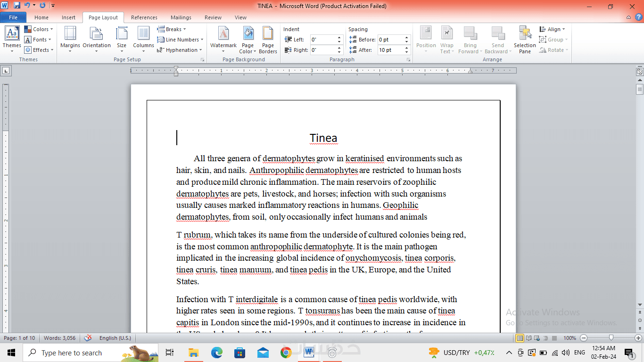Open the page Size menu
The image size is (644, 362).
tap(122, 38)
